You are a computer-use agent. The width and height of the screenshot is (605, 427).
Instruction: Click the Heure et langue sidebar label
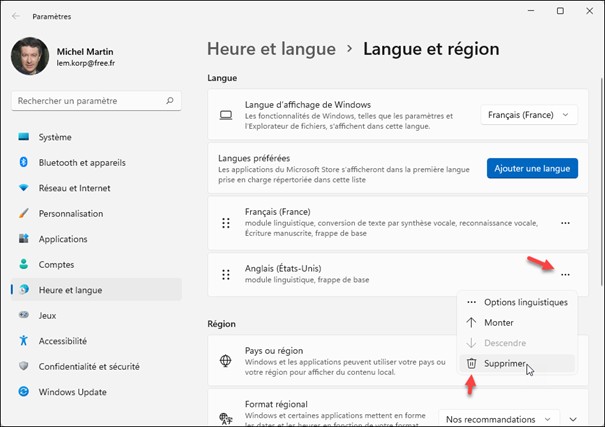coord(71,290)
